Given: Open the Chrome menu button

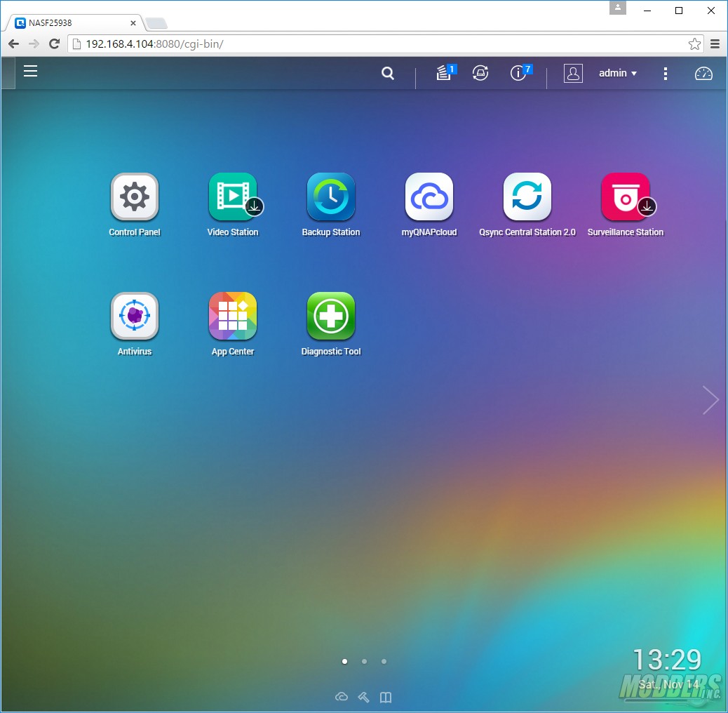Looking at the screenshot, I should click(715, 44).
